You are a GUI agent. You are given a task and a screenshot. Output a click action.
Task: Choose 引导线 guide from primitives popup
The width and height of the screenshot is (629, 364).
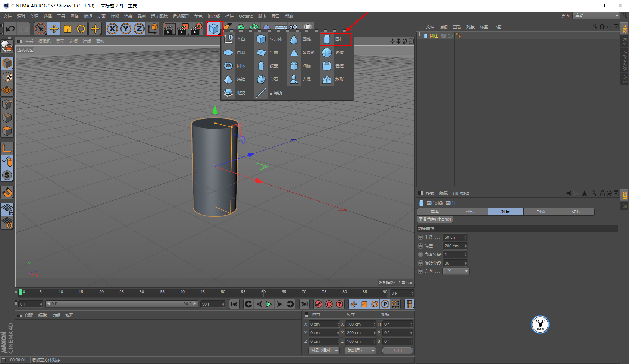point(270,93)
